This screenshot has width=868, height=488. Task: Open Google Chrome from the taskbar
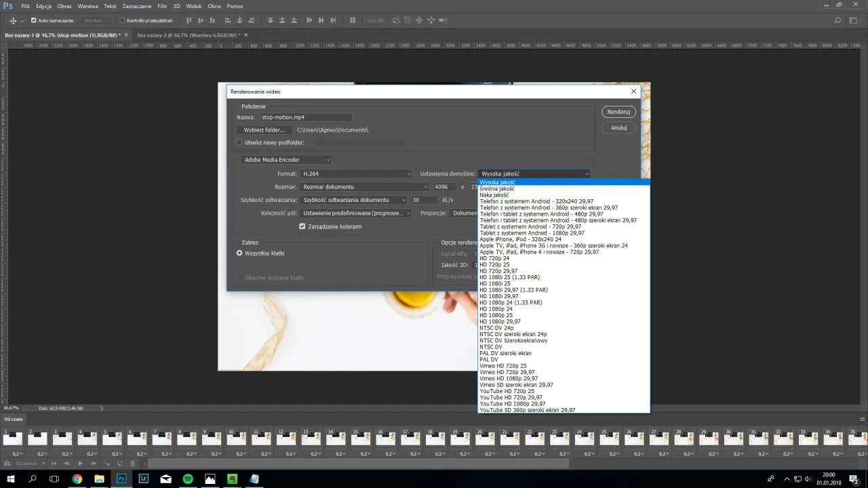(x=77, y=479)
